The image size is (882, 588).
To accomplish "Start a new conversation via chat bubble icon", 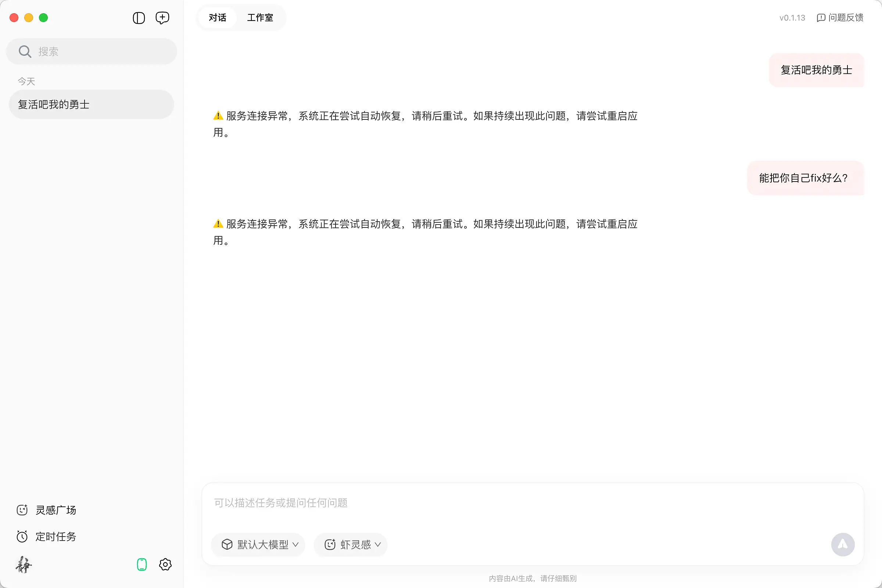I will click(162, 18).
